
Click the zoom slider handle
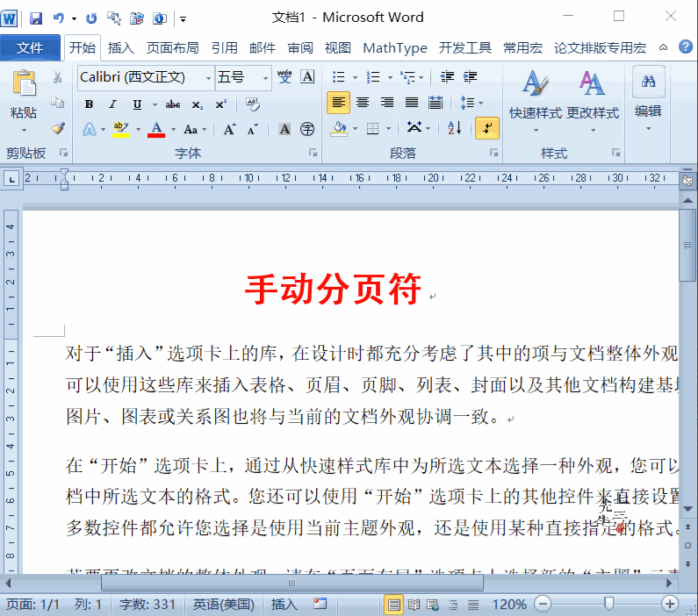pyautogui.click(x=608, y=604)
